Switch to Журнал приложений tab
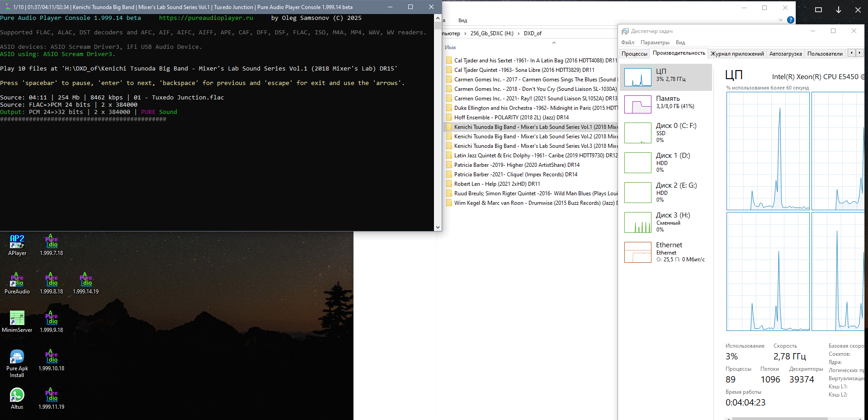Image resolution: width=868 pixels, height=420 pixels. pyautogui.click(x=737, y=54)
